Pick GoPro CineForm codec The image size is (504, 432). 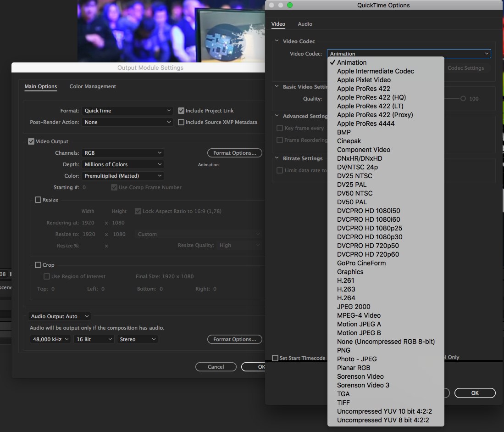tap(361, 263)
